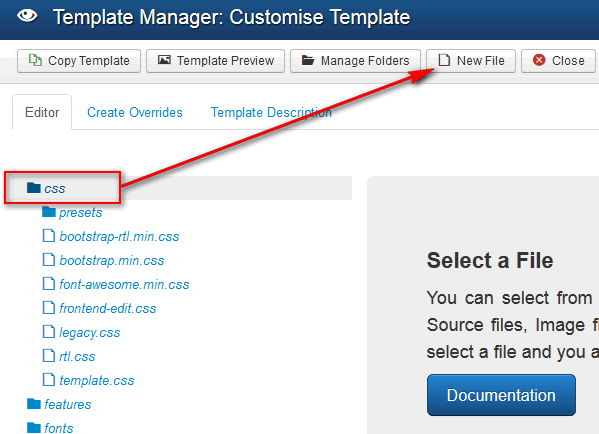The width and height of the screenshot is (599, 434).
Task: Open template.css file
Action: tap(97, 381)
